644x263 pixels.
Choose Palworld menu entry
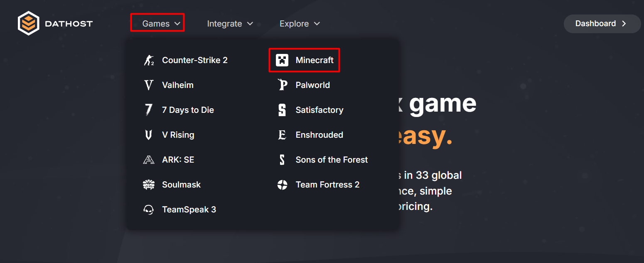[304, 85]
